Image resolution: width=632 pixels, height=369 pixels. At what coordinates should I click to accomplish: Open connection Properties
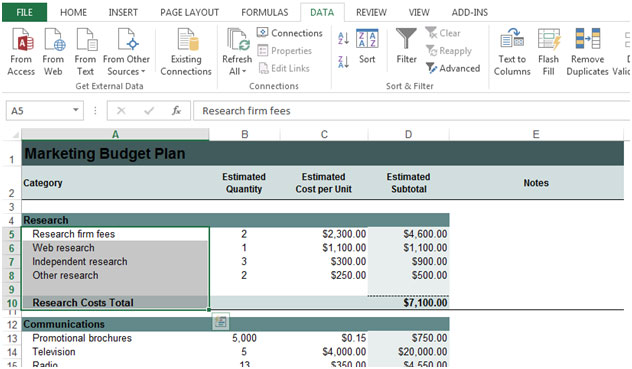(x=285, y=51)
